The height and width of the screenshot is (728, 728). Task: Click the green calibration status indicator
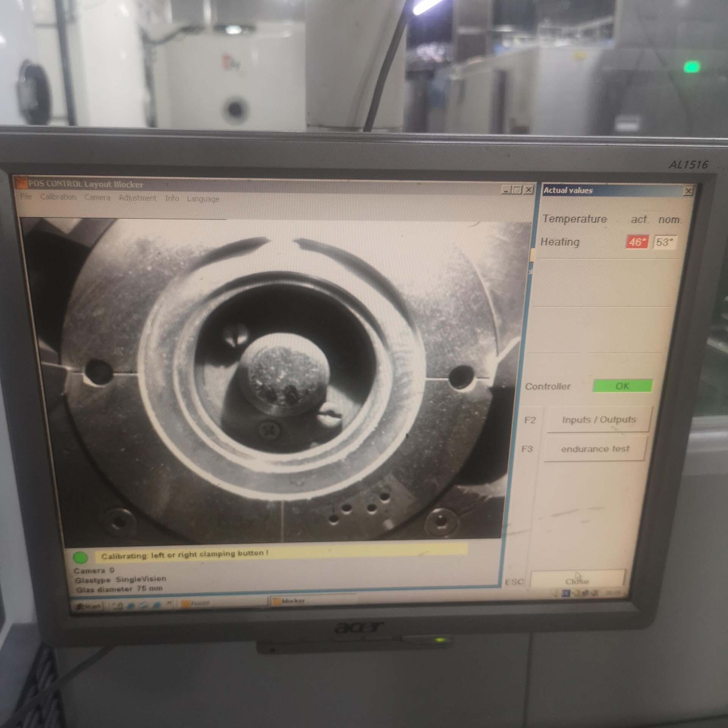tap(80, 557)
